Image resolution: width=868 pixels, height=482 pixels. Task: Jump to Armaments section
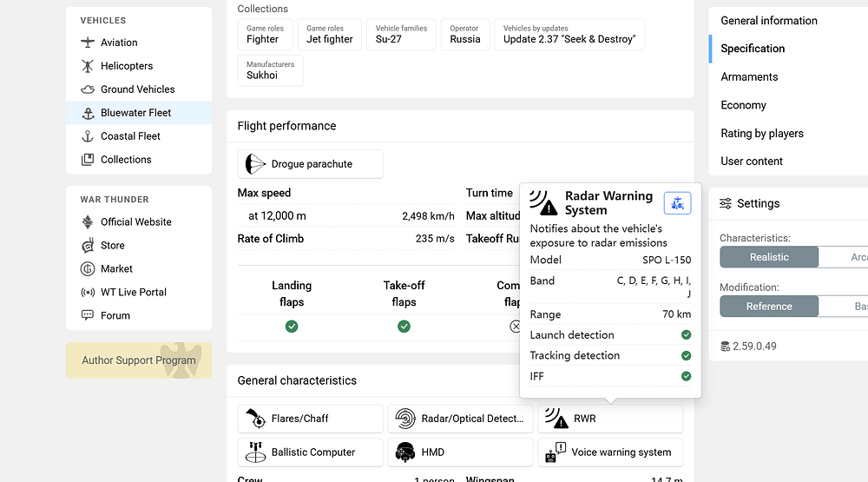[x=749, y=77]
